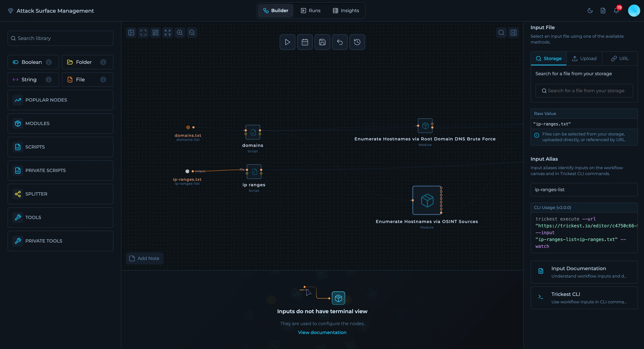Select the Upload input method tab
Viewport: 644px width, 349px height.
[584, 59]
